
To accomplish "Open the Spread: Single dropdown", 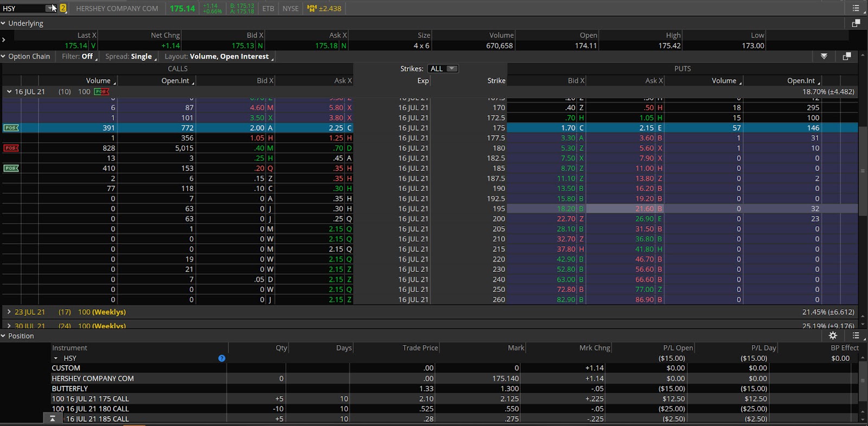I will tap(131, 56).
